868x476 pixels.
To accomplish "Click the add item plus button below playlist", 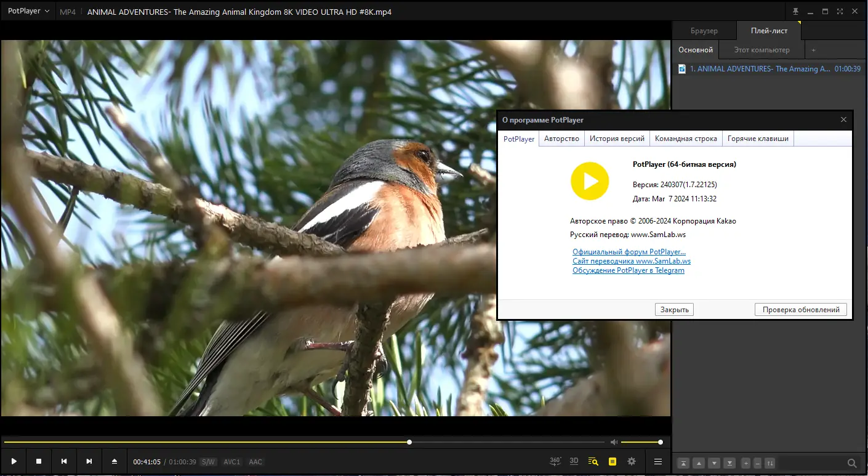I will click(746, 463).
